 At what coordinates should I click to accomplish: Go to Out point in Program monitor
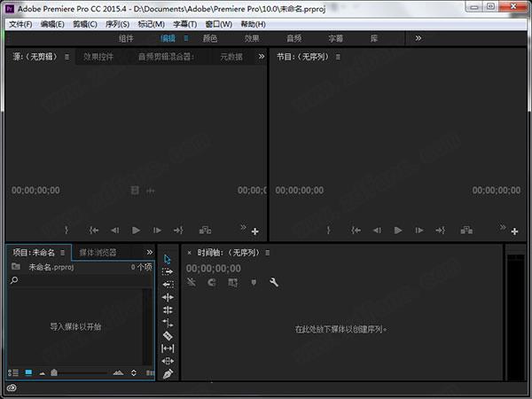coord(441,231)
